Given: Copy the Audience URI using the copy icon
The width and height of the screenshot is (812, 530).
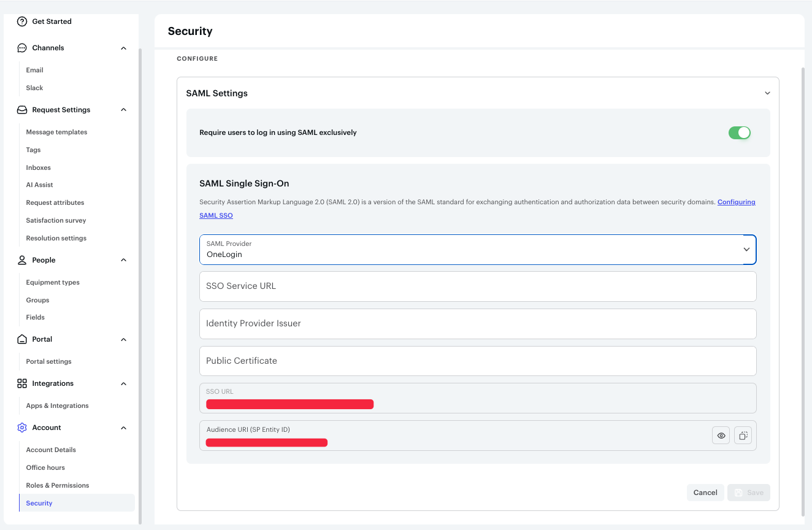Looking at the screenshot, I should 743,435.
